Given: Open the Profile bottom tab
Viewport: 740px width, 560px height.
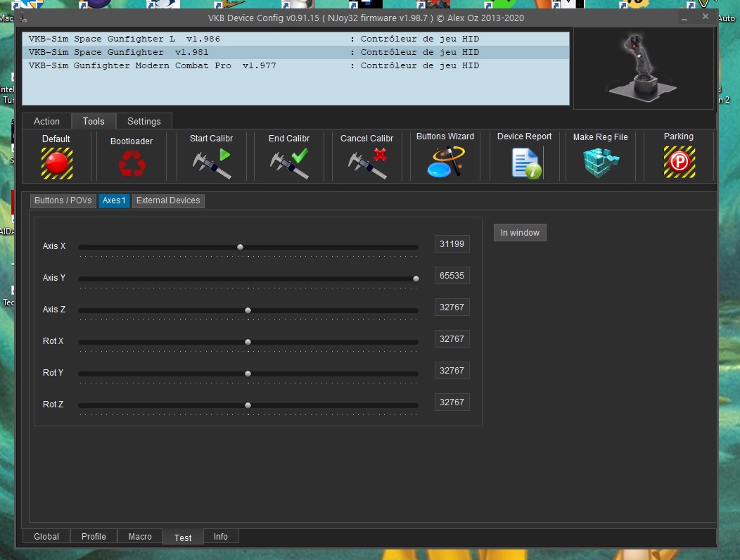Looking at the screenshot, I should pos(94,536).
